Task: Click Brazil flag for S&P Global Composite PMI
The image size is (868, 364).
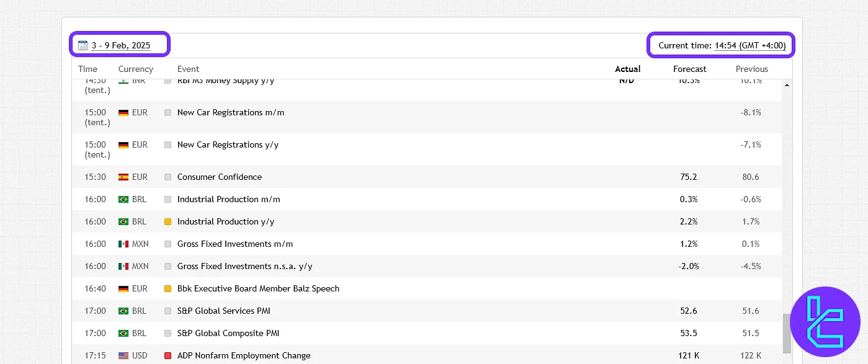Action: pyautogui.click(x=123, y=333)
